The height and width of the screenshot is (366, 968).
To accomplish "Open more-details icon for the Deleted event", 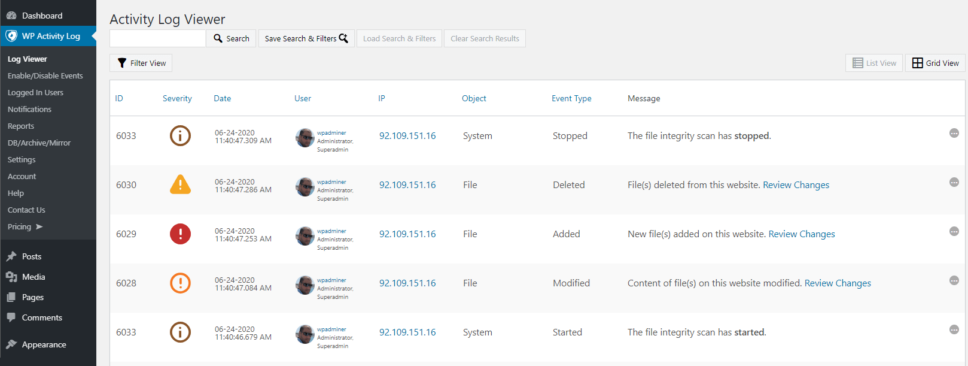I will click(954, 182).
